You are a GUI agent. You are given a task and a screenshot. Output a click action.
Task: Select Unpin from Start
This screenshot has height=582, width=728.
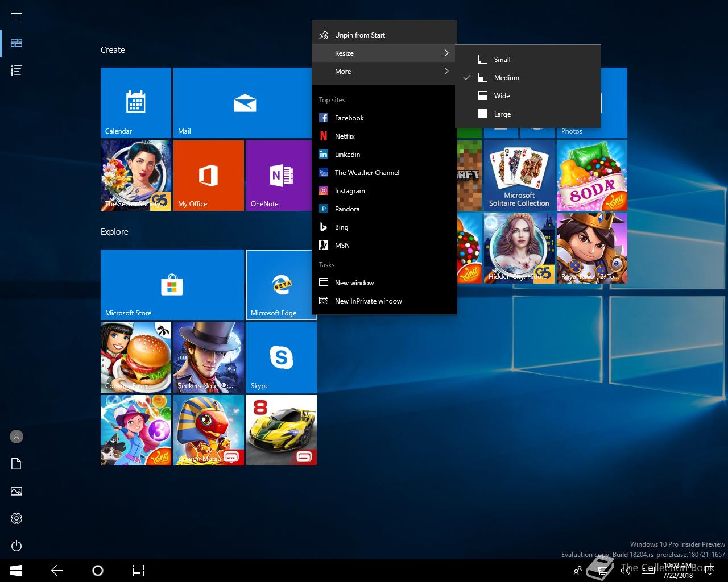(x=384, y=35)
